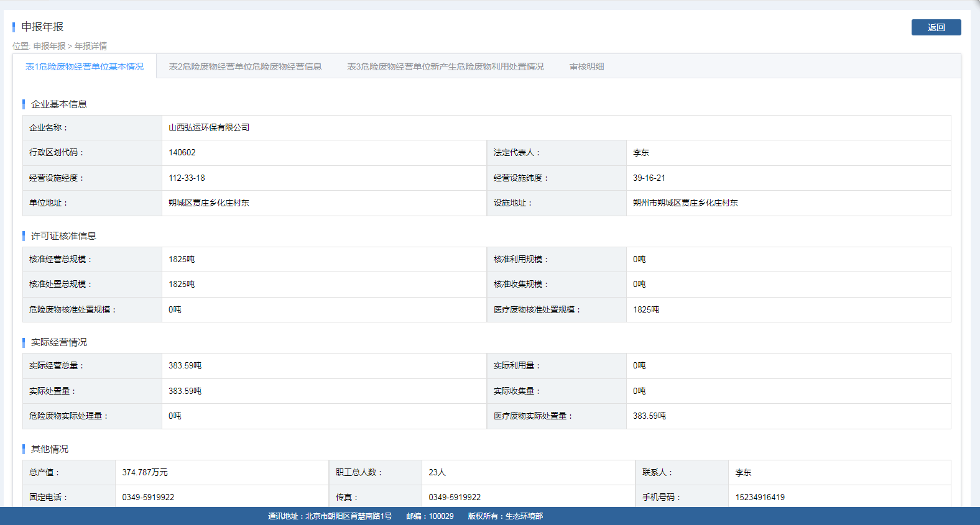Image resolution: width=980 pixels, height=525 pixels.
Task: Select the 表3 新产生危险废物利用处置情况 tab
Action: pyautogui.click(x=445, y=66)
